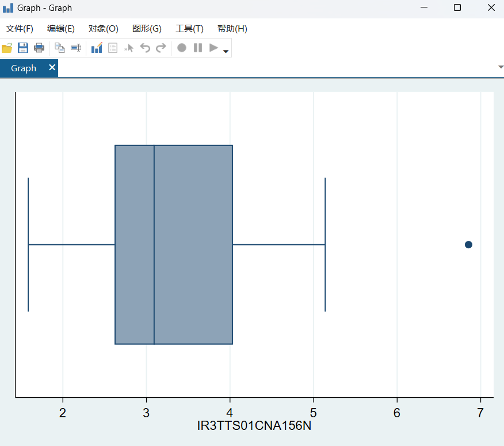The width and height of the screenshot is (504, 446).
Task: Copy the graph to the clipboard
Action: (x=60, y=48)
